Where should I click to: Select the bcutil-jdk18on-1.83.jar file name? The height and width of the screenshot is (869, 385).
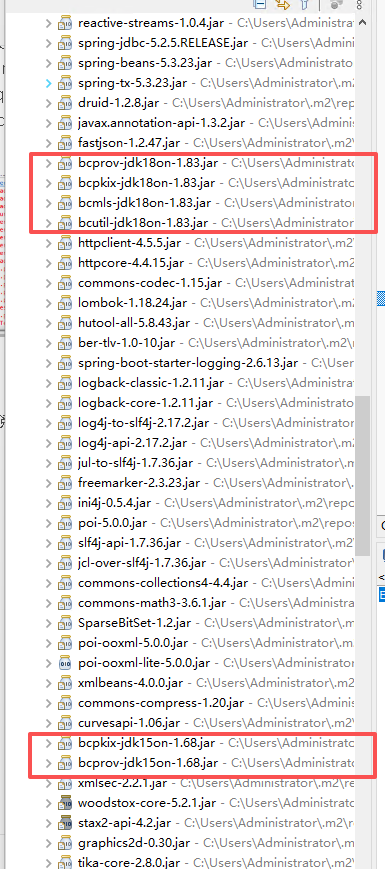click(x=143, y=223)
